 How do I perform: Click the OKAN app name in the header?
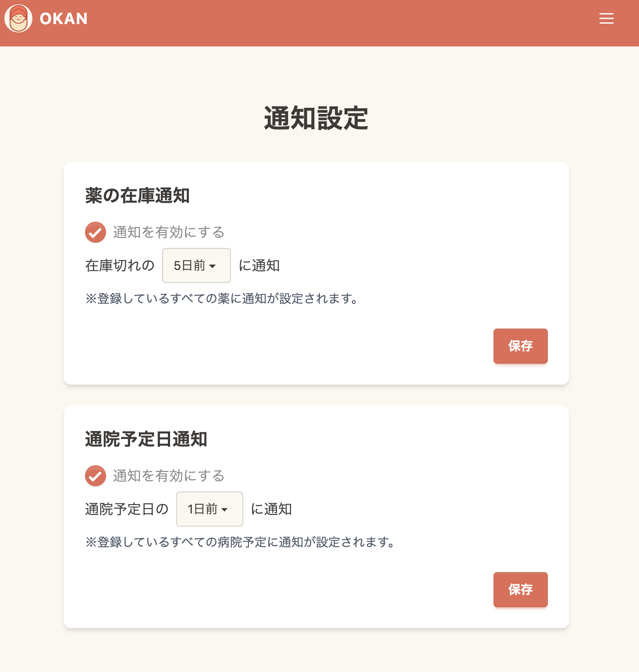coord(63,18)
